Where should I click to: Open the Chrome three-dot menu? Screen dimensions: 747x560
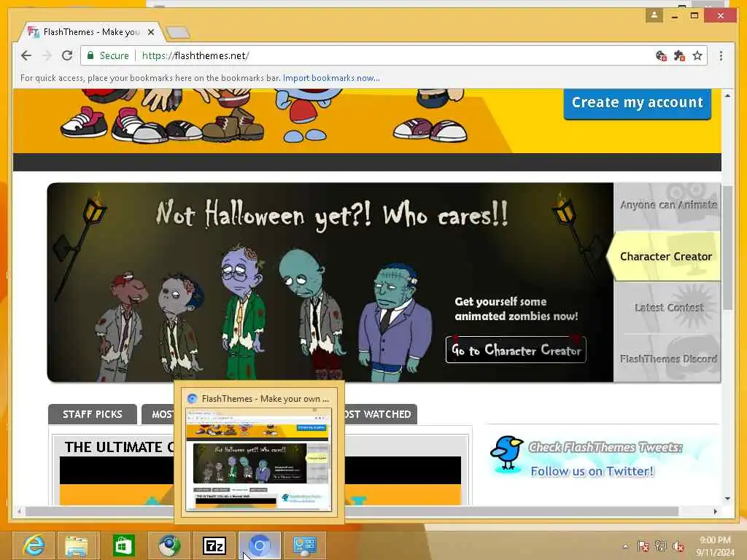tap(721, 55)
